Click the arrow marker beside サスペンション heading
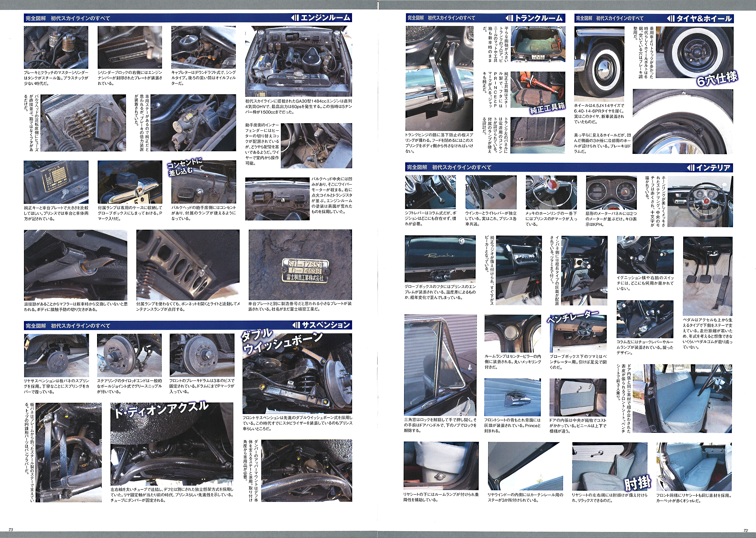Screen dimensions: 756x538 [296, 325]
